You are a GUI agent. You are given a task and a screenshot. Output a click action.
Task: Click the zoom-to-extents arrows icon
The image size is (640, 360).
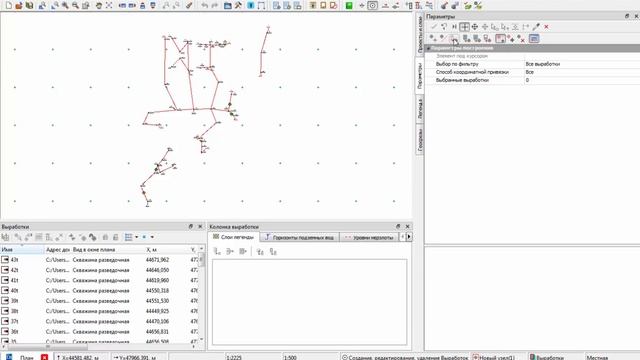coord(109,6)
